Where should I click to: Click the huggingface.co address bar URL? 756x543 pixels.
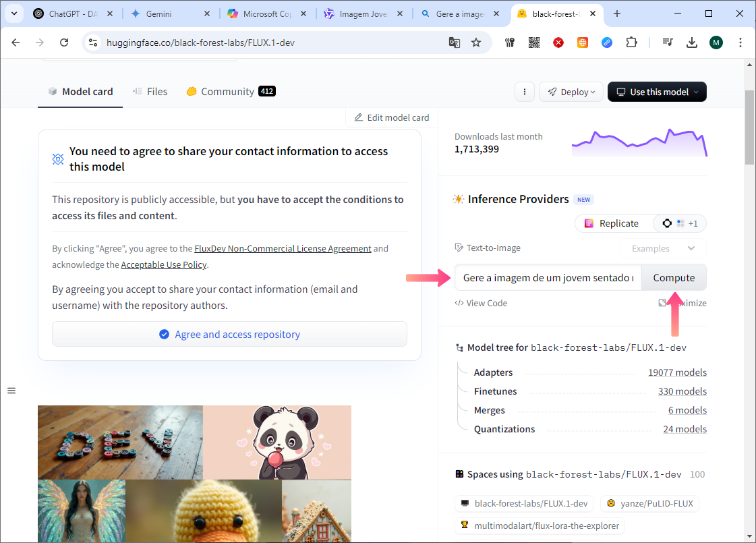pyautogui.click(x=200, y=43)
